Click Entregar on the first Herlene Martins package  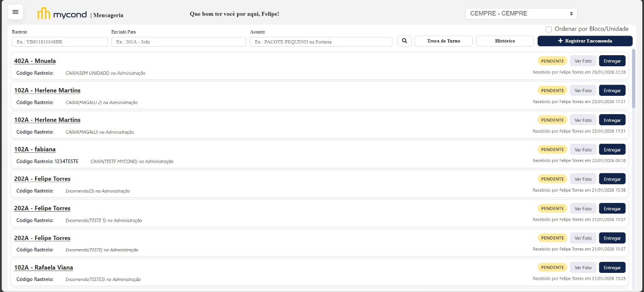(612, 91)
